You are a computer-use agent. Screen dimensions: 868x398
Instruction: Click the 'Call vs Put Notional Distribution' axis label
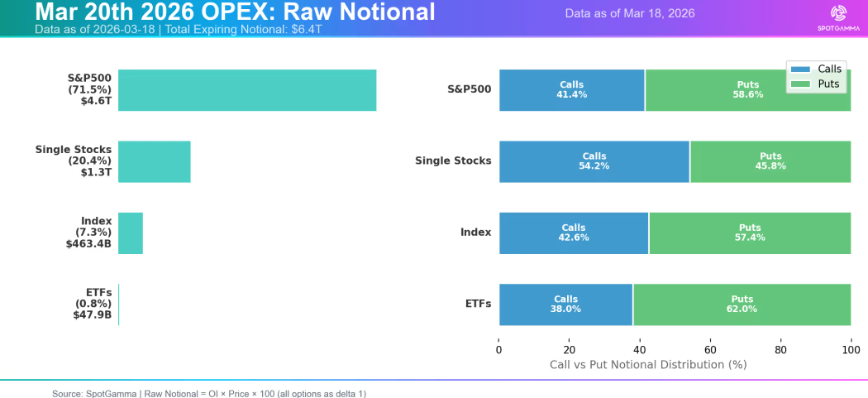click(648, 364)
